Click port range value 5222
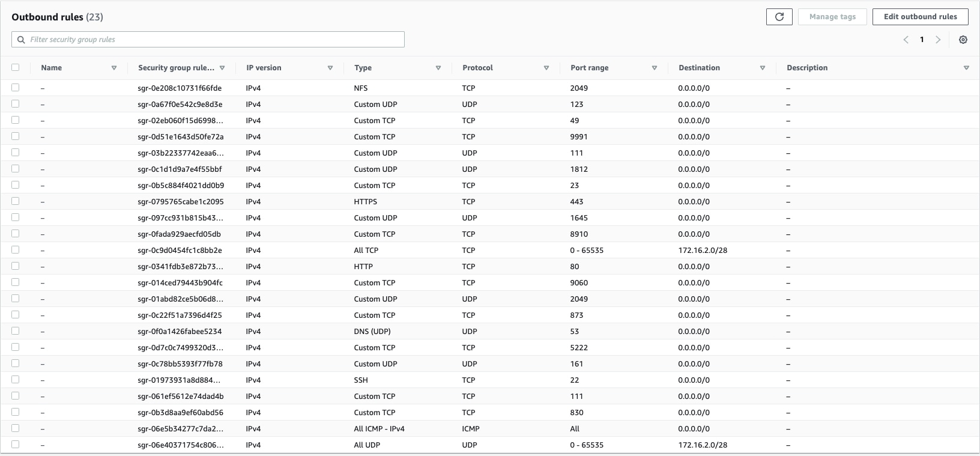Screen dimensions: 980x456 click(579, 348)
